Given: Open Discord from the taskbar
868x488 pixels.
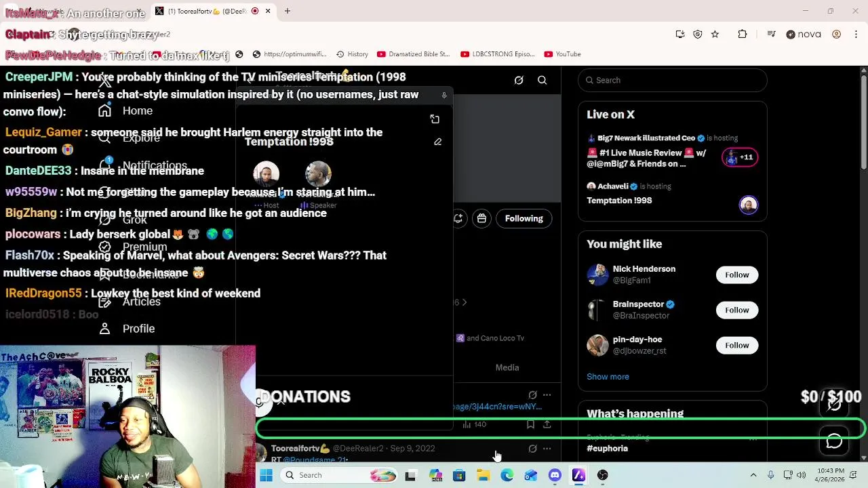Looking at the screenshot, I should pos(555,476).
